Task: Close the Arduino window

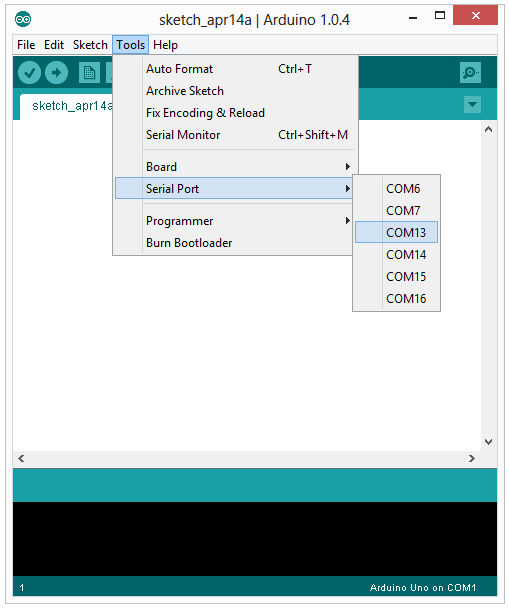Action: [x=476, y=16]
